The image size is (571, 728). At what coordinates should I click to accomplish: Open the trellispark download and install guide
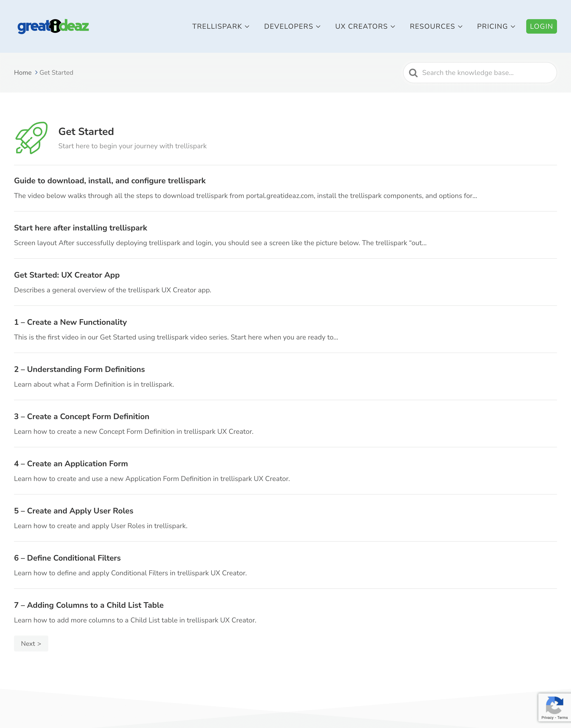tap(110, 181)
